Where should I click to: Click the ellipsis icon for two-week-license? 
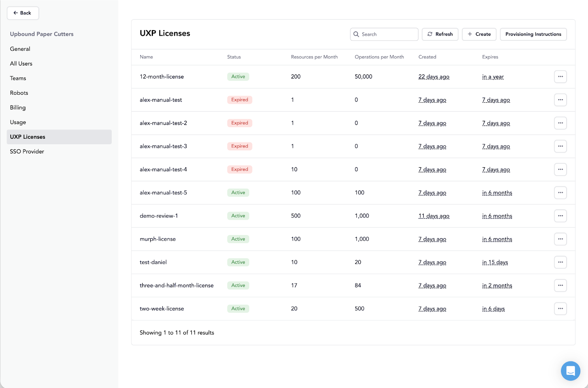[x=560, y=309]
